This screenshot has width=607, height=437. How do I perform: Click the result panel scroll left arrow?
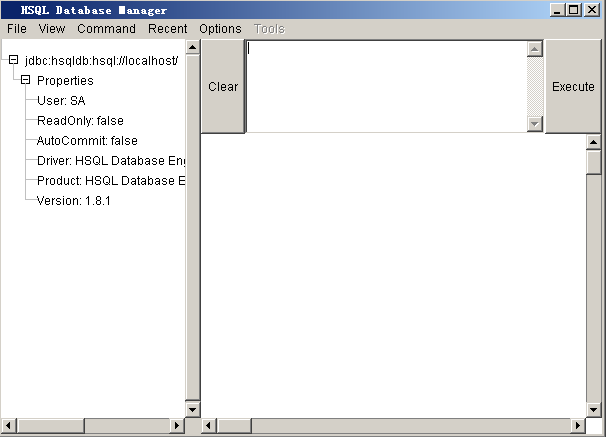(x=209, y=426)
